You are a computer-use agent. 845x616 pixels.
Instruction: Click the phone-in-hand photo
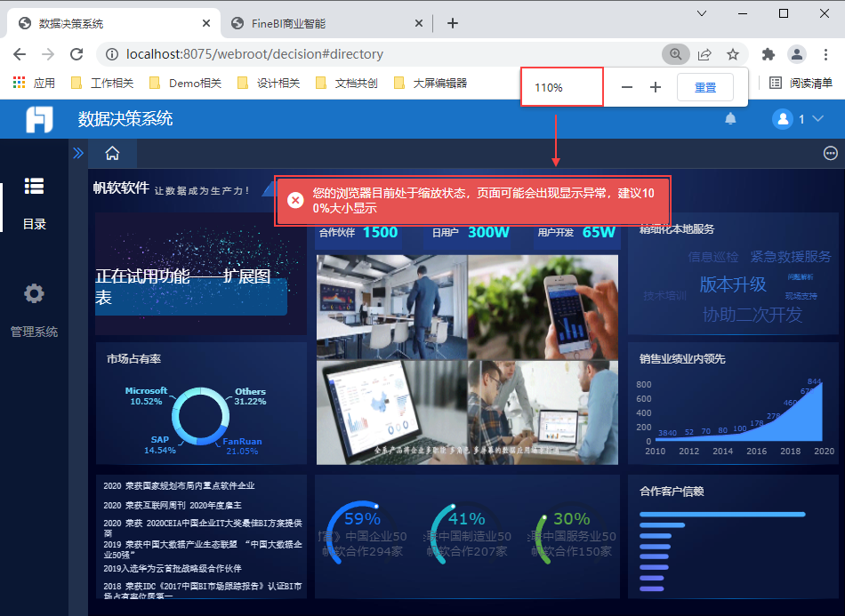pos(543,307)
